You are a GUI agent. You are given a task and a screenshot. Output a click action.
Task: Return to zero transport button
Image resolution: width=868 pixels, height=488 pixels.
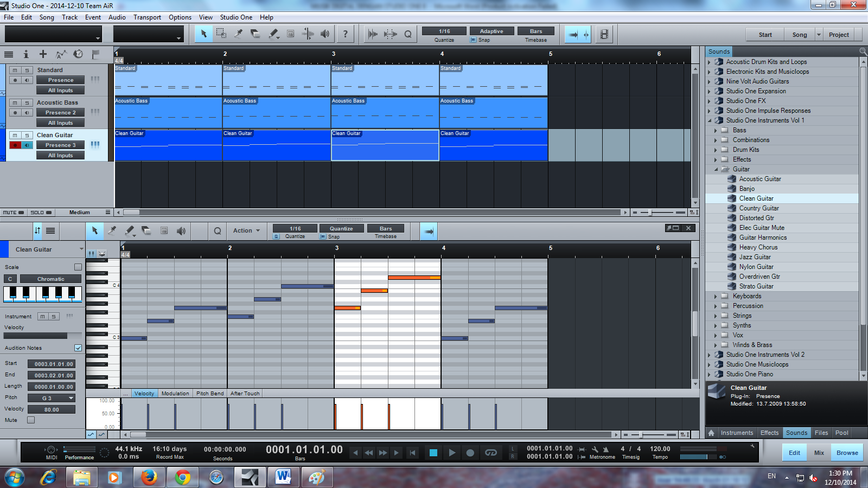click(x=412, y=452)
